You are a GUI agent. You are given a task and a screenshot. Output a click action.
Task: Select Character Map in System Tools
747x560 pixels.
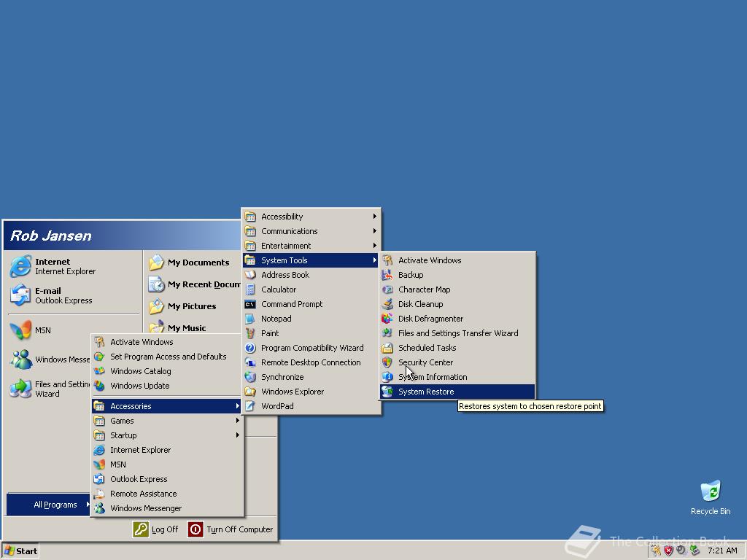pos(424,289)
